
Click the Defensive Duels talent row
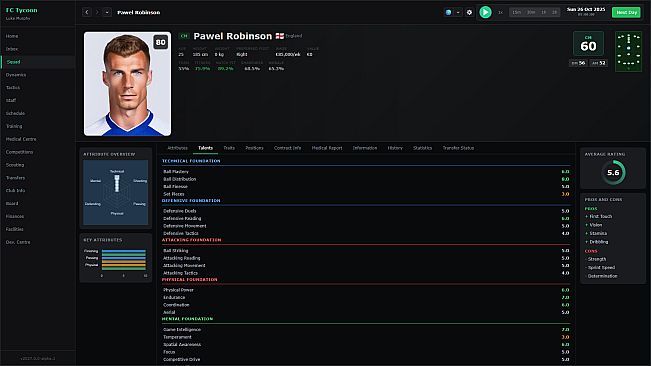pyautogui.click(x=366, y=211)
